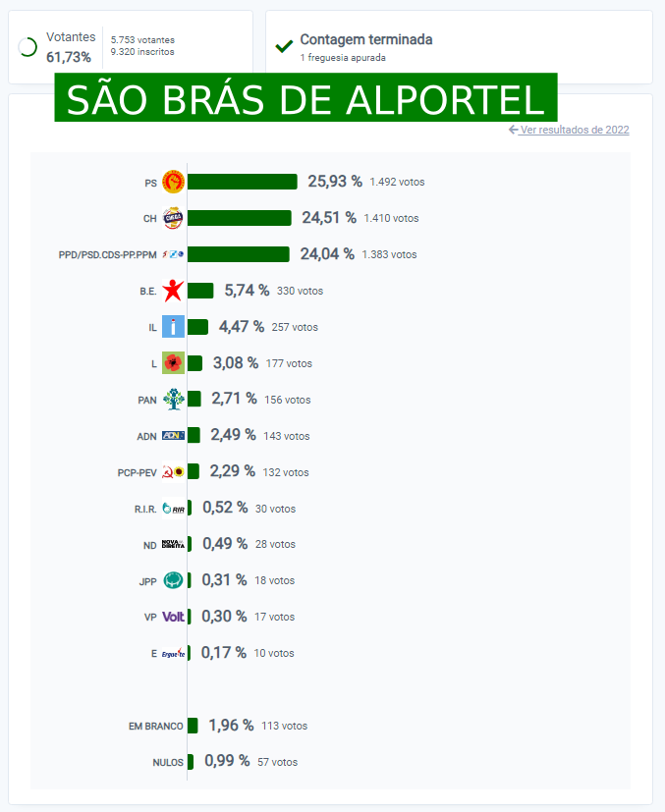Click the PS party logo icon
The height and width of the screenshot is (812, 665).
coord(173,182)
